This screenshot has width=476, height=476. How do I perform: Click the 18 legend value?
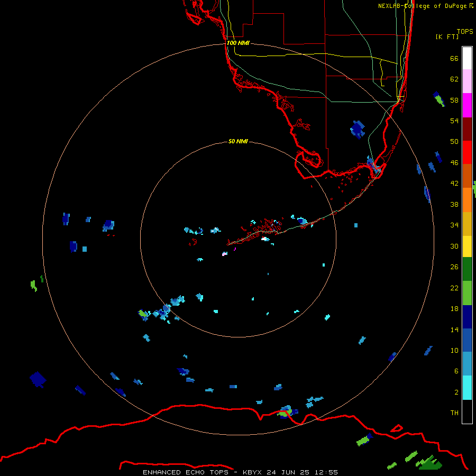click(x=454, y=309)
